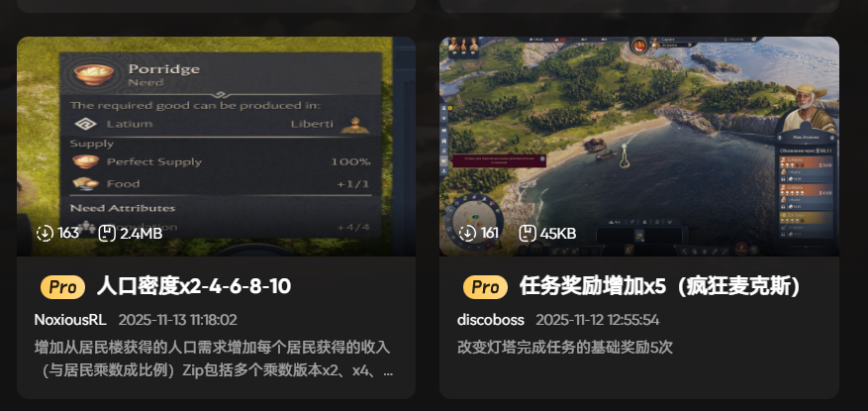868x411 pixels.
Task: Click Pro badge on 人口密度 mod
Action: 62,287
